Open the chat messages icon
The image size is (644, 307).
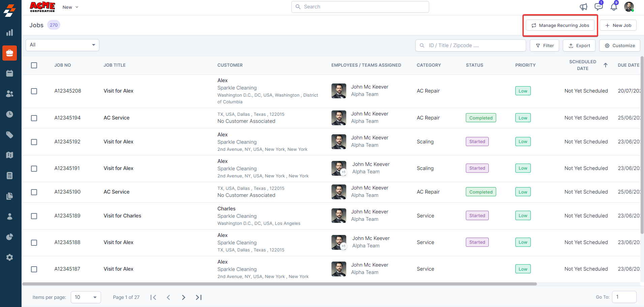pos(598,7)
